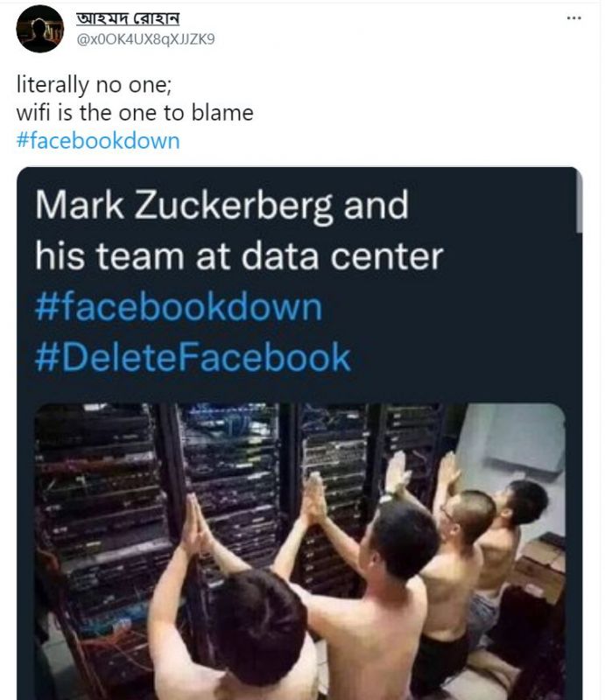This screenshot has height=700, width=605.
Task: Click the man wearing glasses in the photo
Action: point(460,525)
